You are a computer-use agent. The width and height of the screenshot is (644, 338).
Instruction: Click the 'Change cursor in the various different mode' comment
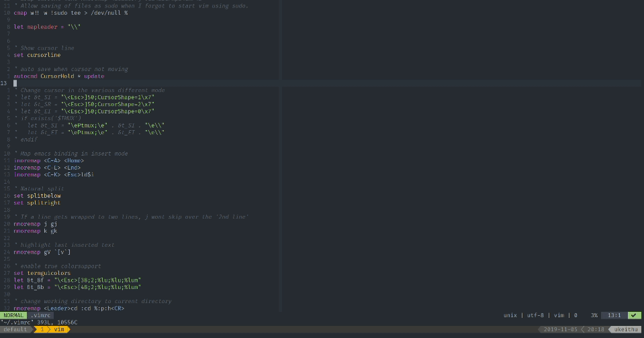[x=89, y=91]
